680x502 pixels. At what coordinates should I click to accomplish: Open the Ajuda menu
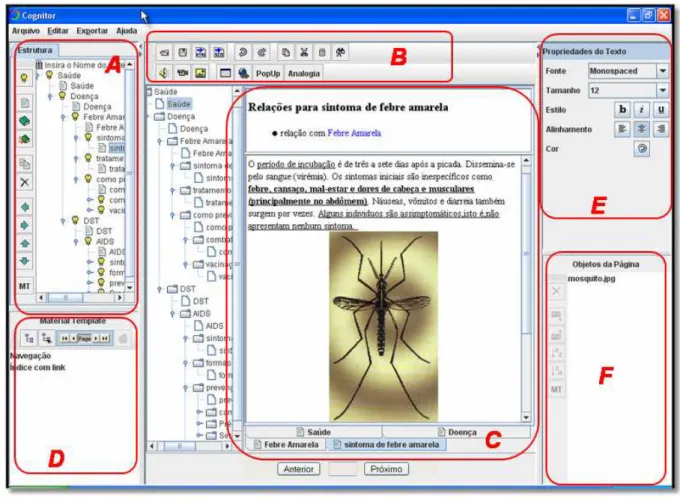(127, 31)
